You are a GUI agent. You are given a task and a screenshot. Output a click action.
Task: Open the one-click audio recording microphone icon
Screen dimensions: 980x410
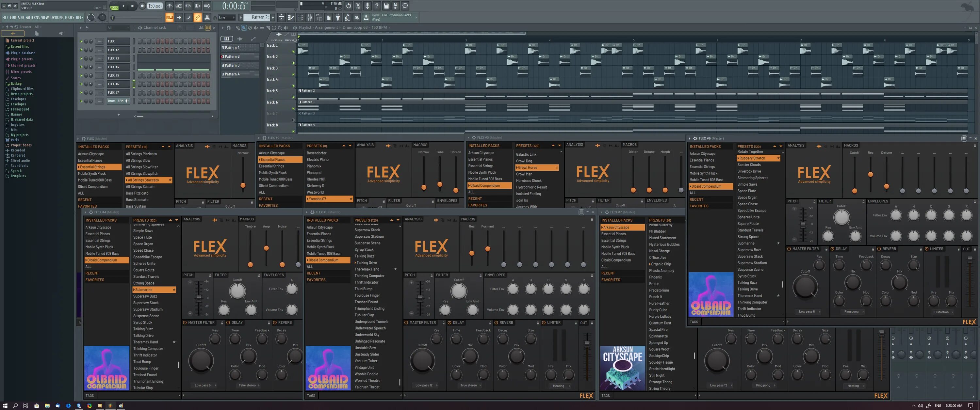pos(367,6)
